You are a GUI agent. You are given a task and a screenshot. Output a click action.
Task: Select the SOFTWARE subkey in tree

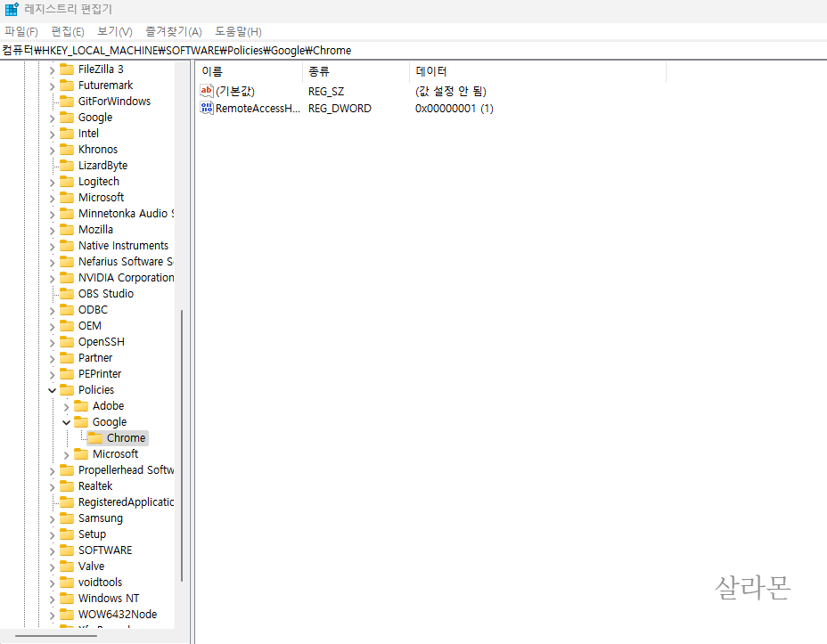[105, 550]
